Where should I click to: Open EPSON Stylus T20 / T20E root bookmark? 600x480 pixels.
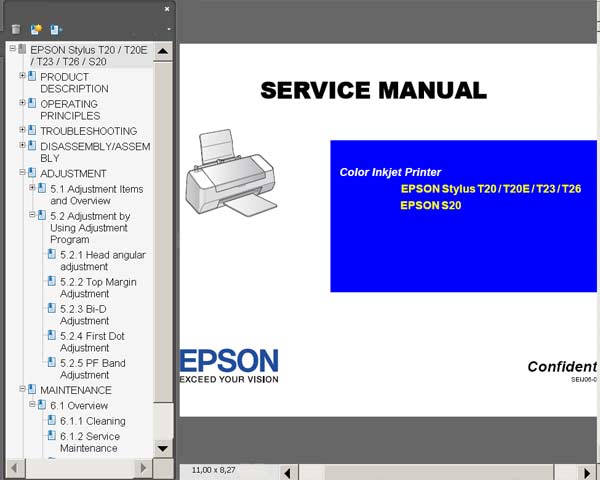pyautogui.click(x=89, y=56)
